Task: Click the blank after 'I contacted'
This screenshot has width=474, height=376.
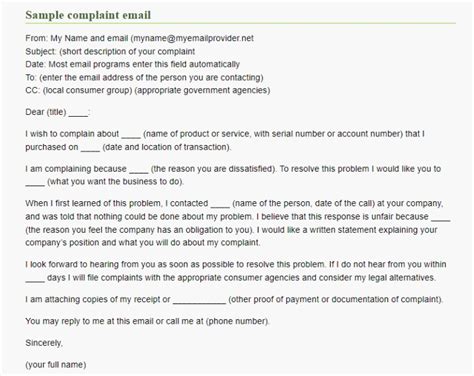Action: [x=220, y=206]
